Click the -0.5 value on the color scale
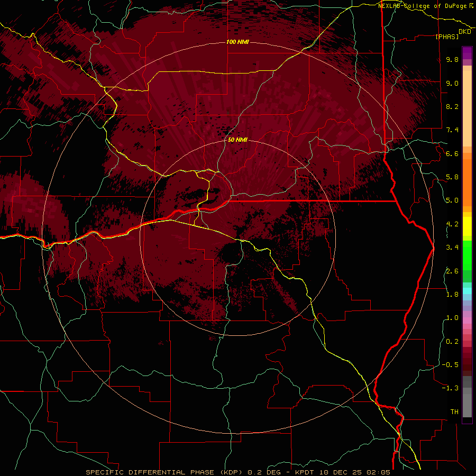This screenshot has height=476, width=476. tap(450, 365)
